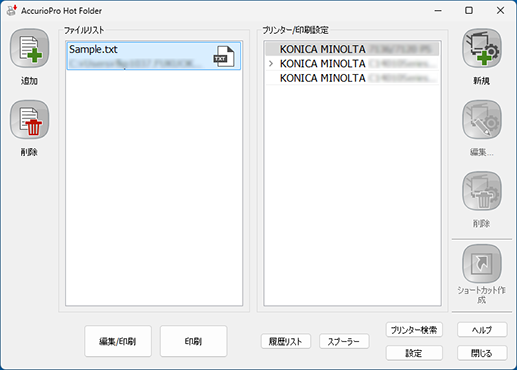Click the 追加 add file icon
The height and width of the screenshot is (370, 517).
pyautogui.click(x=29, y=48)
